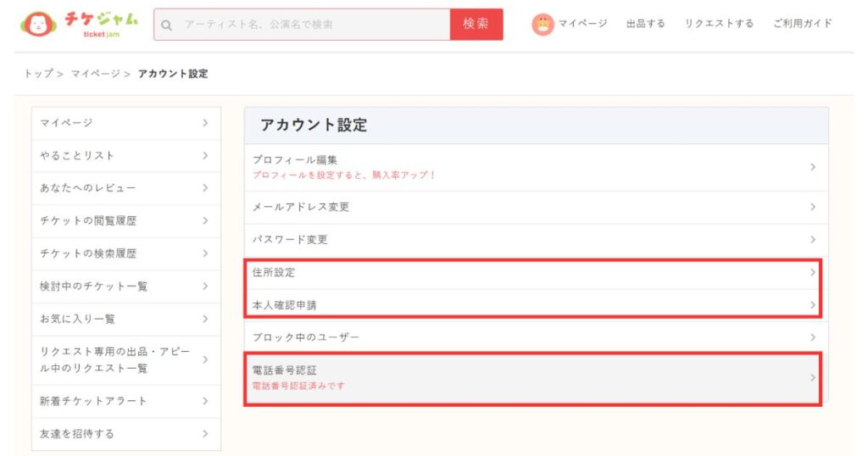
Task: Open the Ticket Jam logo home link
Action: click(79, 24)
